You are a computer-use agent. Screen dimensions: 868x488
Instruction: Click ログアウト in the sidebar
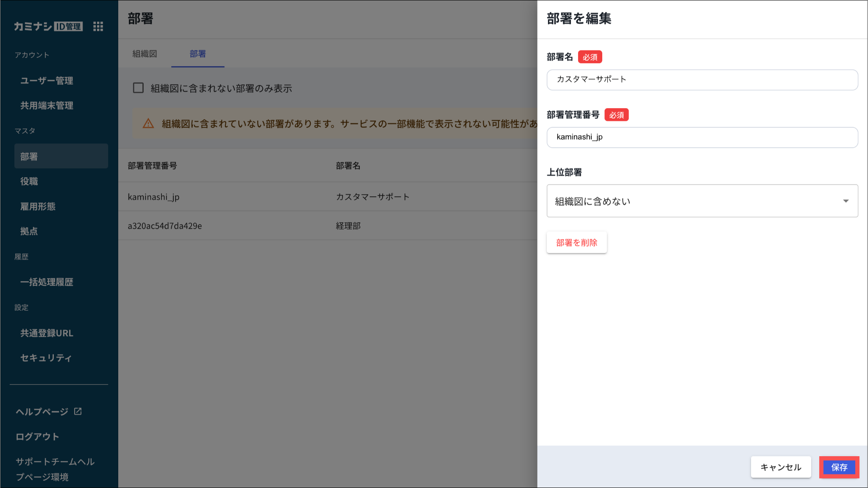37,437
